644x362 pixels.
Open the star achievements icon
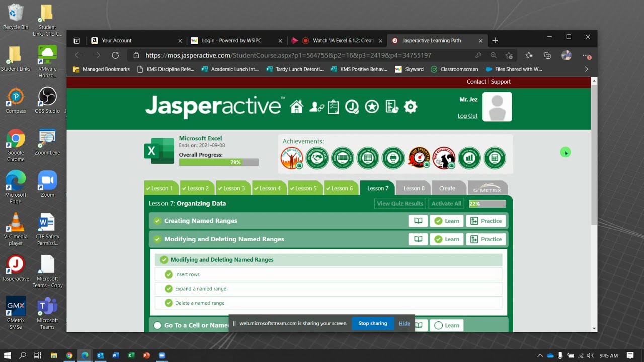(x=372, y=107)
